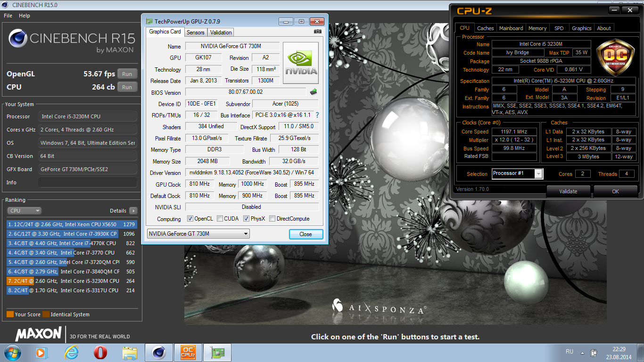Image resolution: width=644 pixels, height=362 pixels.
Task: Click RU language indicator in the tray
Action: pyautogui.click(x=569, y=352)
